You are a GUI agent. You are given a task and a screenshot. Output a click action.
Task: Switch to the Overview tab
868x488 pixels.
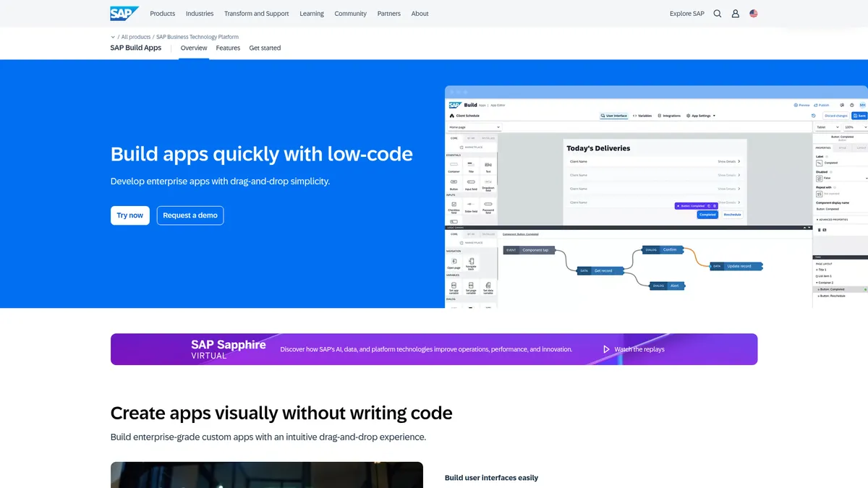[x=194, y=48]
